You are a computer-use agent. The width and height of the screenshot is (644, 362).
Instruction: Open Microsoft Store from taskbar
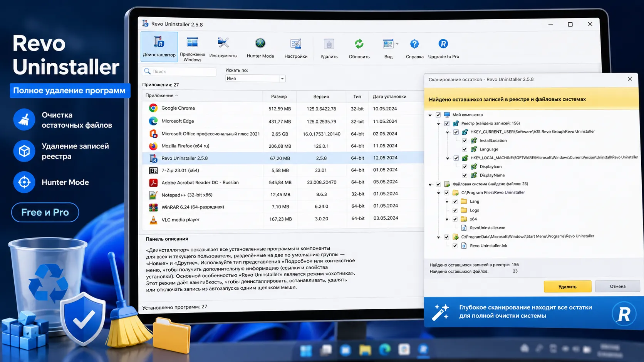pos(404,349)
